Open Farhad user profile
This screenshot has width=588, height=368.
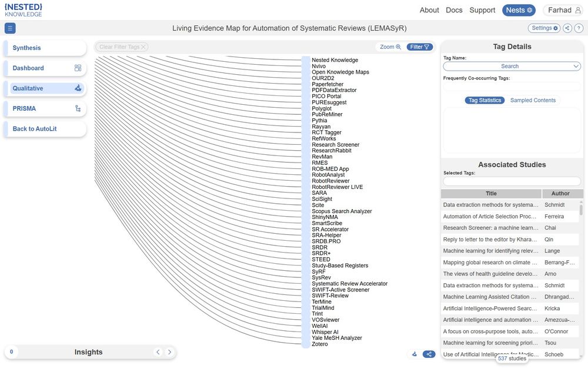coord(564,10)
